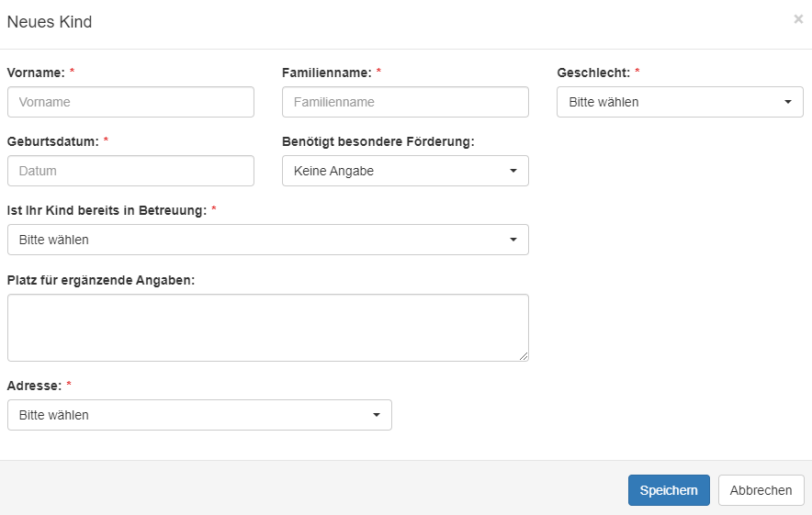This screenshot has width=812, height=515.
Task: Save the new child with Speichern
Action: pyautogui.click(x=669, y=490)
